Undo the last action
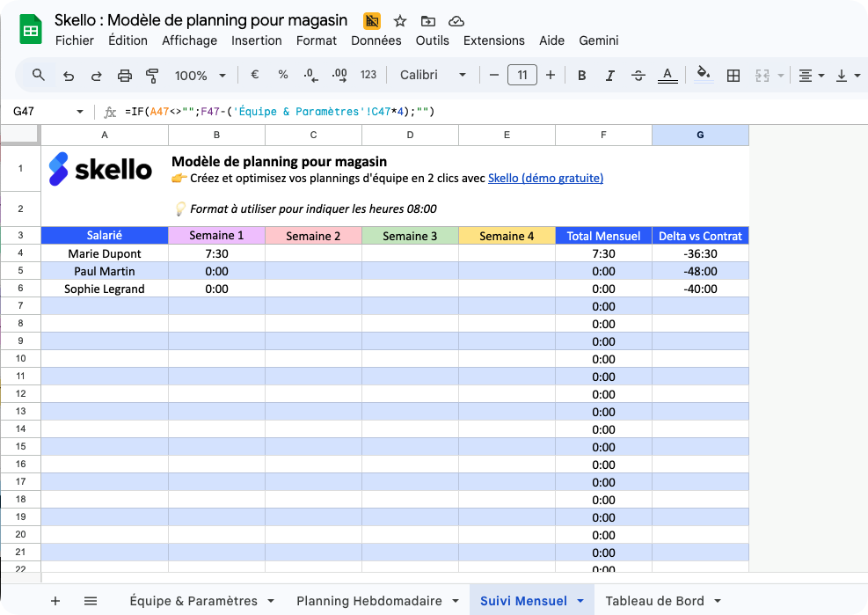The height and width of the screenshot is (615, 868). point(68,76)
